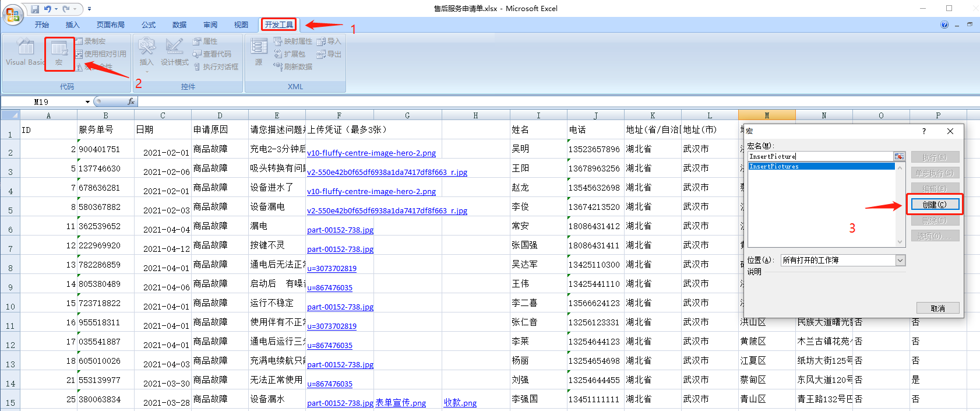
Task: Click the Undo arrow icon
Action: [48, 9]
